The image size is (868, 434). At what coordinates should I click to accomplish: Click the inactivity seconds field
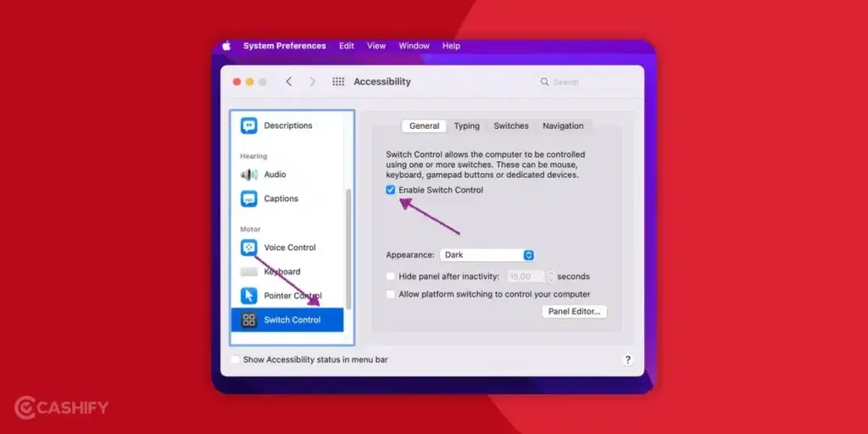point(526,276)
